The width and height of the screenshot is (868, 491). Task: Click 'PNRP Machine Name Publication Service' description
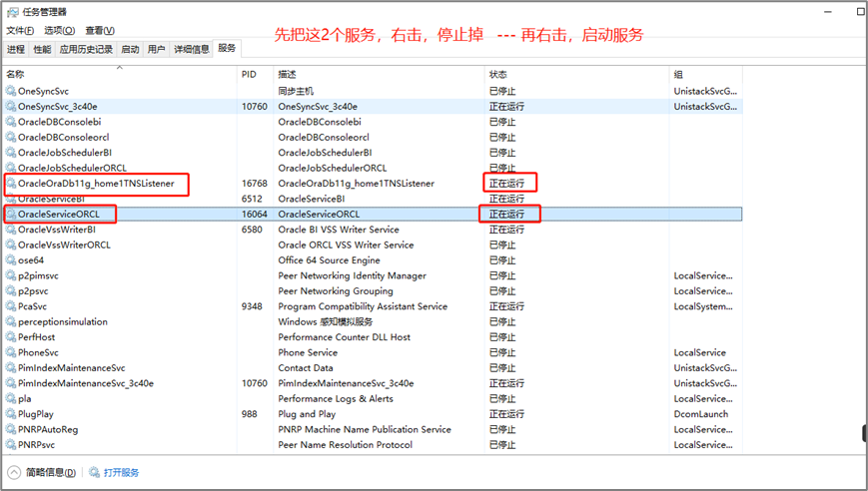[365, 429]
